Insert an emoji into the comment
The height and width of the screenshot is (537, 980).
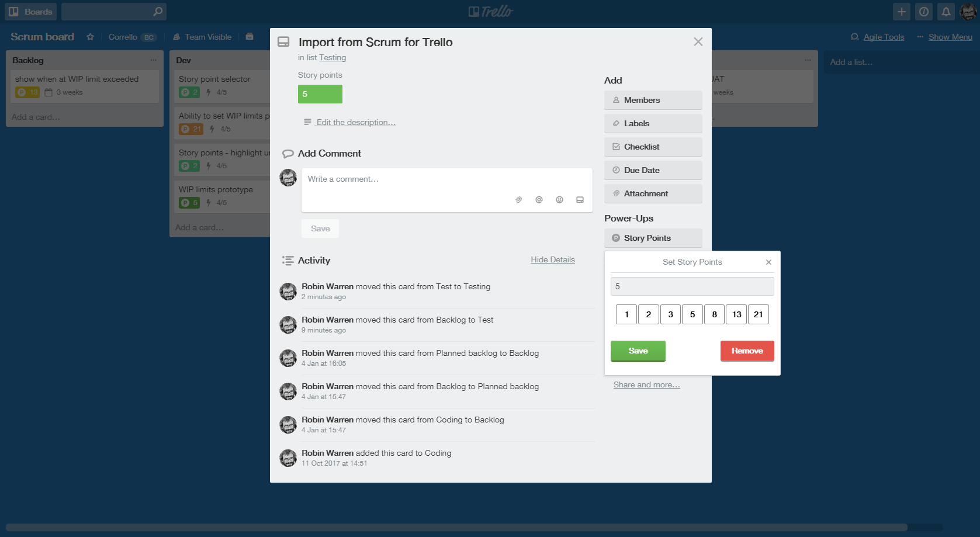pyautogui.click(x=559, y=199)
